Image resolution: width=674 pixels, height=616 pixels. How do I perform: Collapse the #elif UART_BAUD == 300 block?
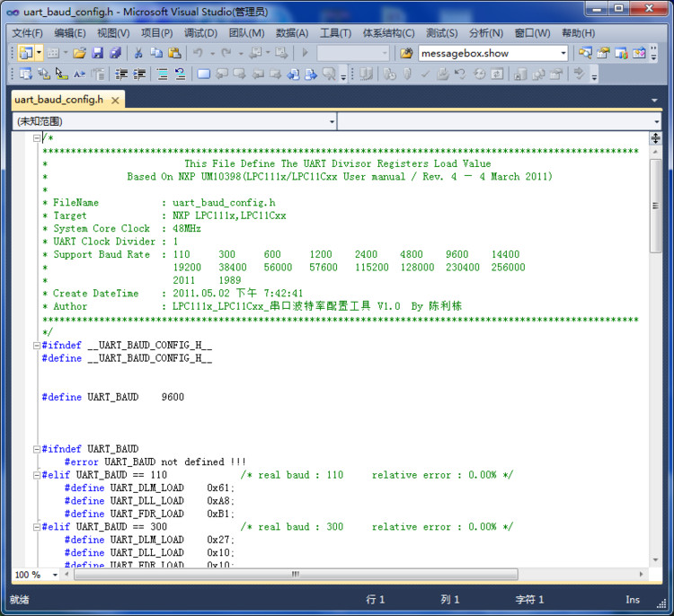click(x=36, y=527)
